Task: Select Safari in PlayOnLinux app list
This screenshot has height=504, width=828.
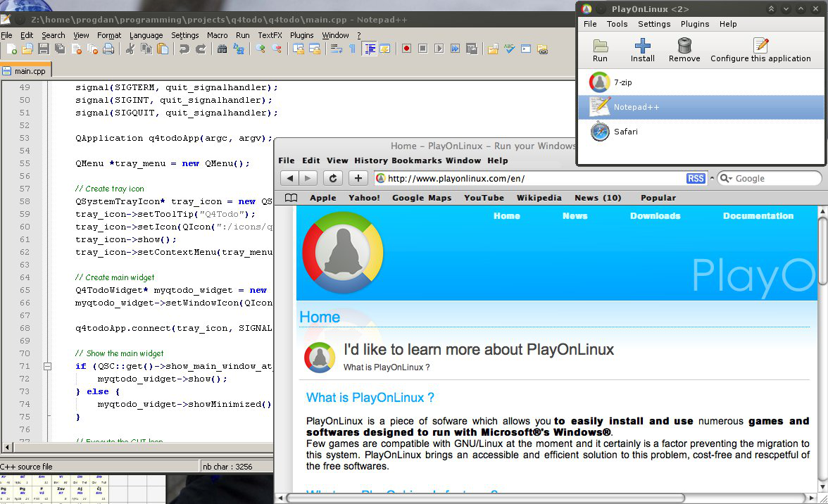Action: pyautogui.click(x=701, y=132)
